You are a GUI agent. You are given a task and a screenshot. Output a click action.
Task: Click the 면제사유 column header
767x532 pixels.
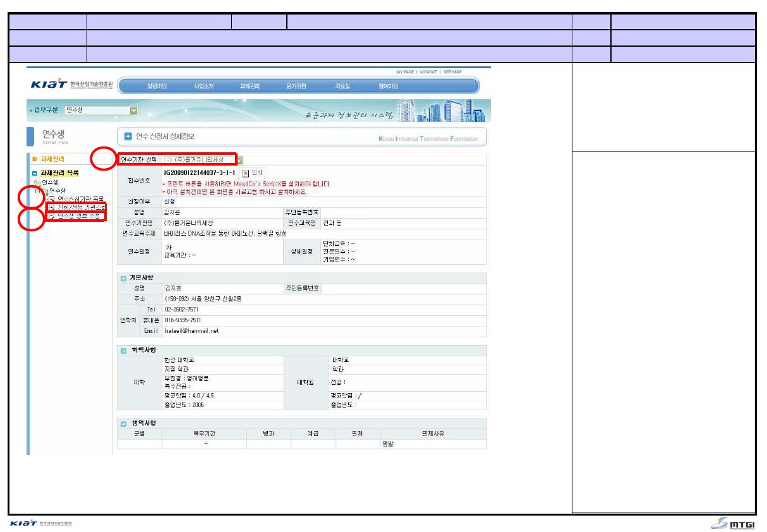pyautogui.click(x=433, y=433)
